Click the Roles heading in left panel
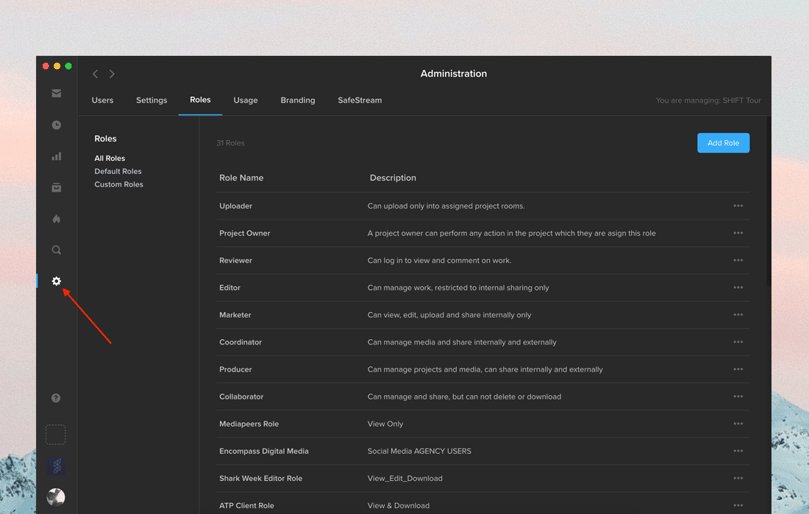 [x=105, y=138]
